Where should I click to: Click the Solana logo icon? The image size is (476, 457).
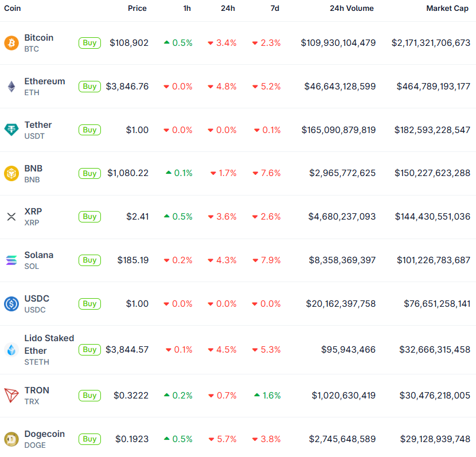[11, 260]
